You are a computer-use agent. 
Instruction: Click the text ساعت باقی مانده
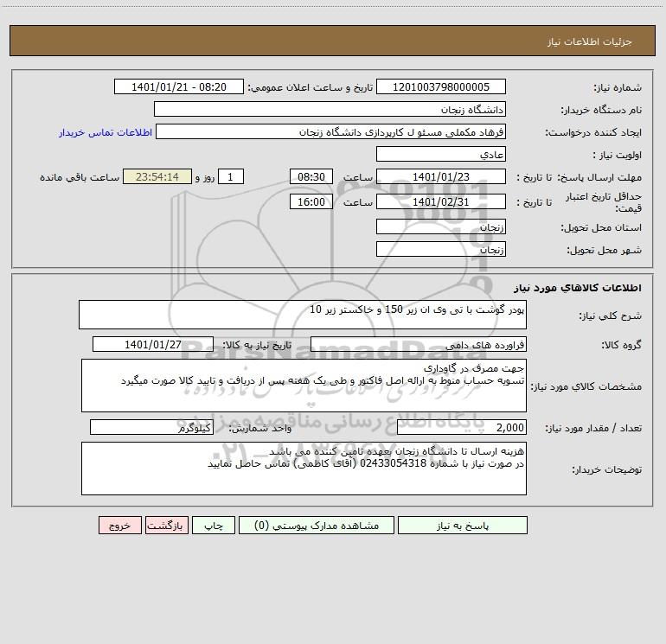pyautogui.click(x=80, y=177)
